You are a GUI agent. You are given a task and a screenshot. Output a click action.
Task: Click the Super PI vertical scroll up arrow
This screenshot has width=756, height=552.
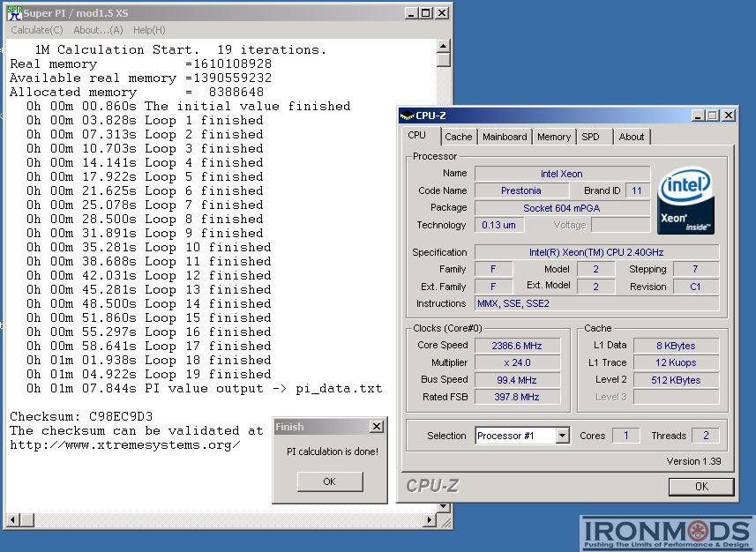pos(443,46)
